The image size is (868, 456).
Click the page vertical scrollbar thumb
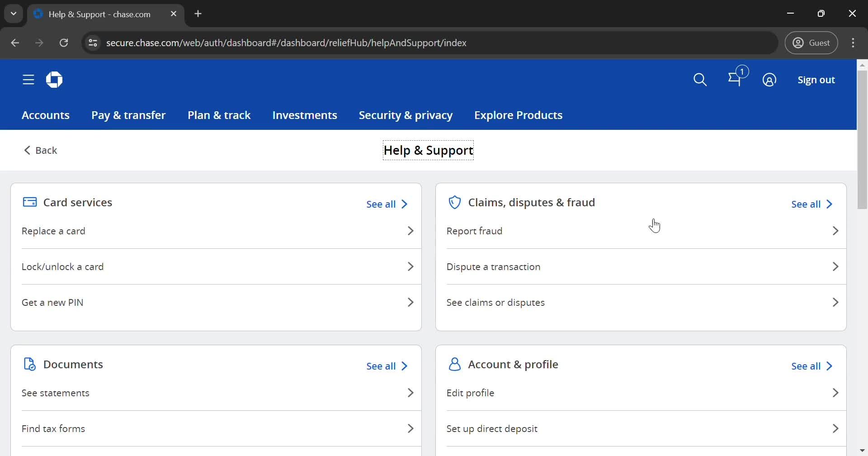click(x=862, y=139)
